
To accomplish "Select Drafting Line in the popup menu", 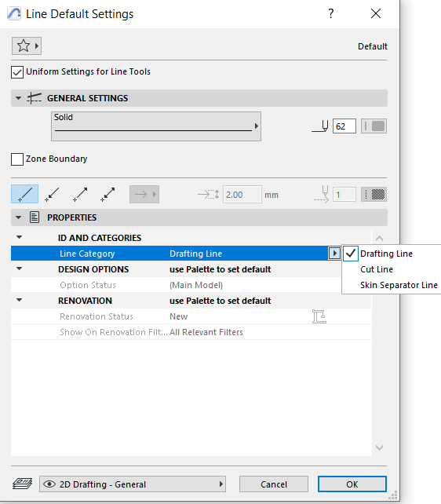I will (x=386, y=254).
